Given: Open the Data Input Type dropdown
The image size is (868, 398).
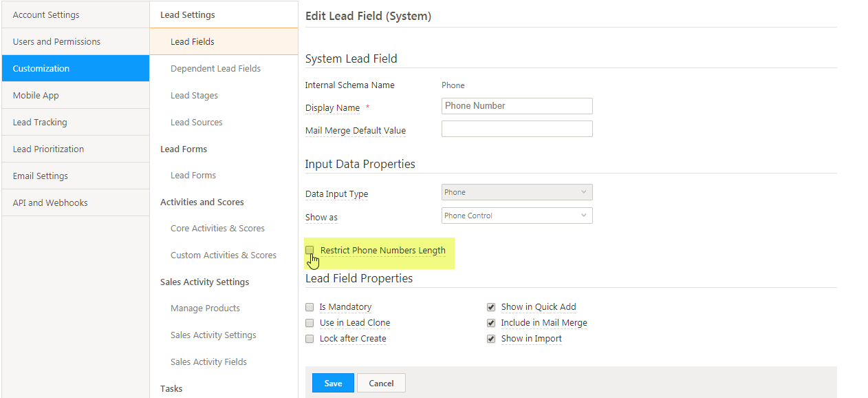Looking at the screenshot, I should (x=517, y=192).
